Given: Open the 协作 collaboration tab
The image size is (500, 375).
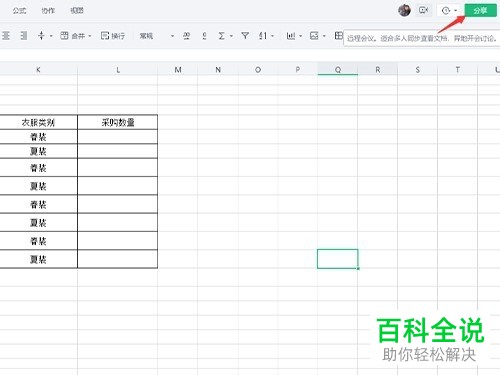Looking at the screenshot, I should (48, 11).
